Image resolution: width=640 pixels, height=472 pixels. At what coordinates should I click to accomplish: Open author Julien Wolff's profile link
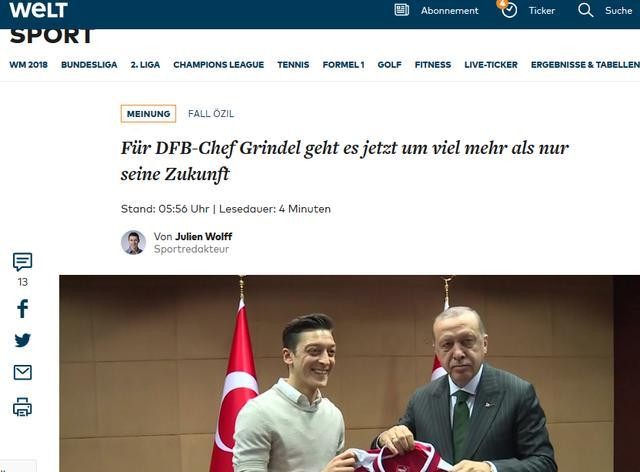tap(204, 236)
